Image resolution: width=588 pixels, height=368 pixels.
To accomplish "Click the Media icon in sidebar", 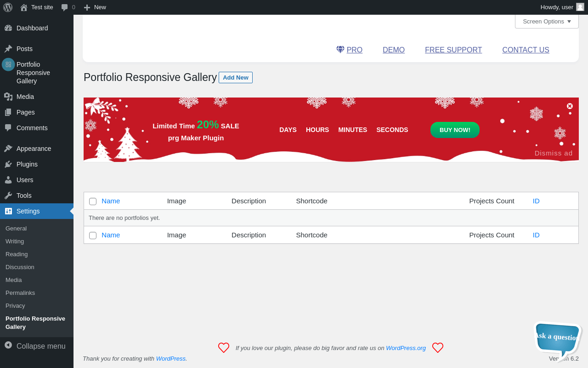I will 8,97.
